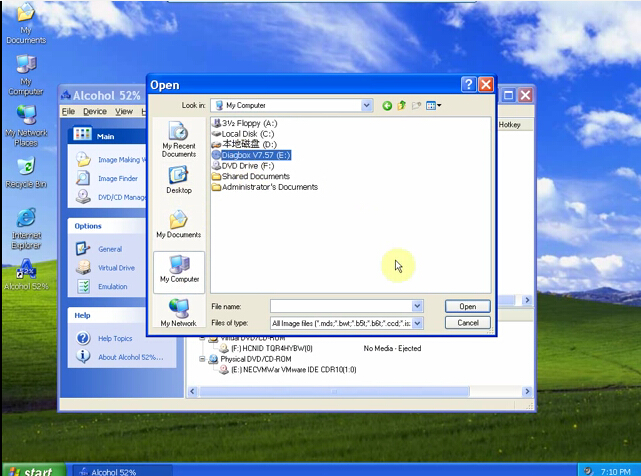This screenshot has height=476, width=641.
Task: Click the Options section header in sidebar
Action: pyautogui.click(x=107, y=226)
